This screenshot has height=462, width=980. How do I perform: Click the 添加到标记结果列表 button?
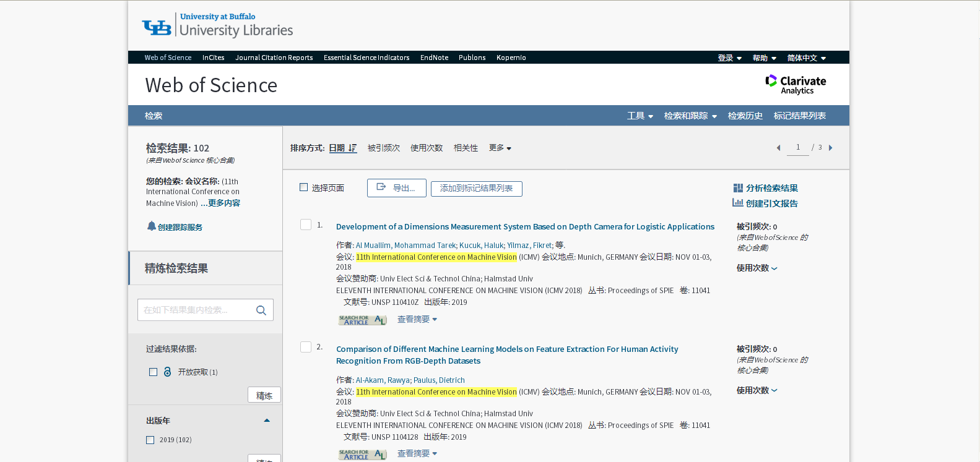476,189
